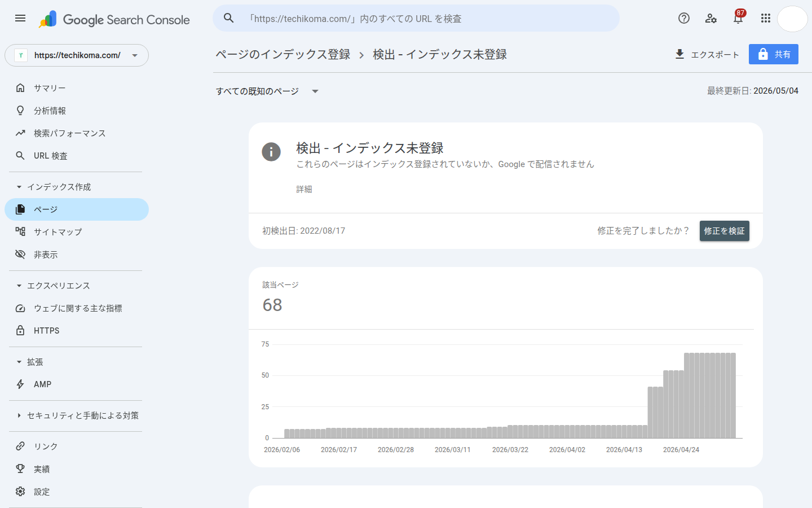Click the lightning icon beside AMP
Viewport: 812px width, 508px height.
(x=20, y=384)
